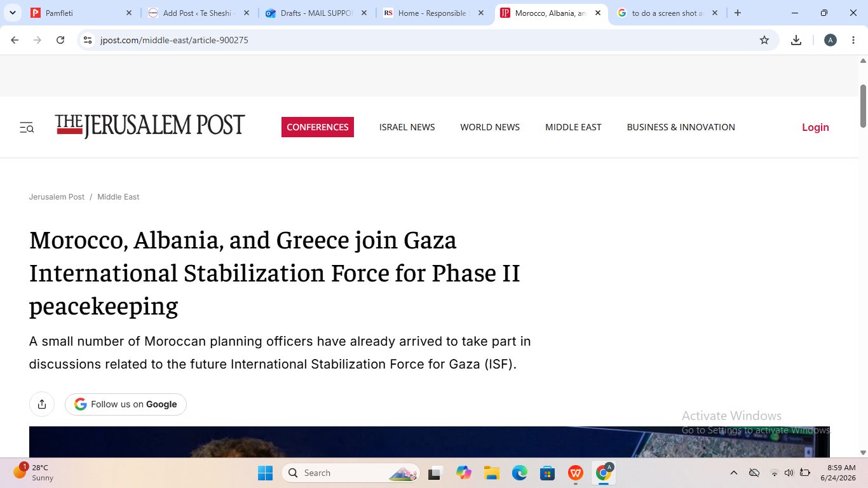Bookmark this page with the star
868x488 pixels.
point(764,40)
